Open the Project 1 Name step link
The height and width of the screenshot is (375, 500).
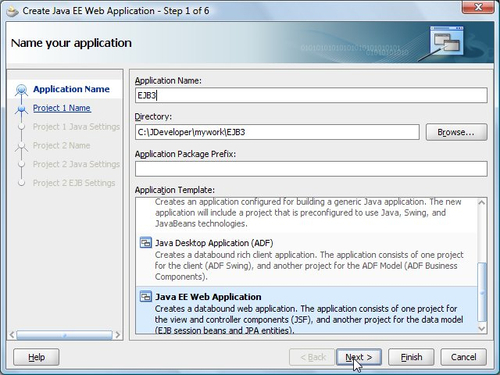(x=62, y=108)
